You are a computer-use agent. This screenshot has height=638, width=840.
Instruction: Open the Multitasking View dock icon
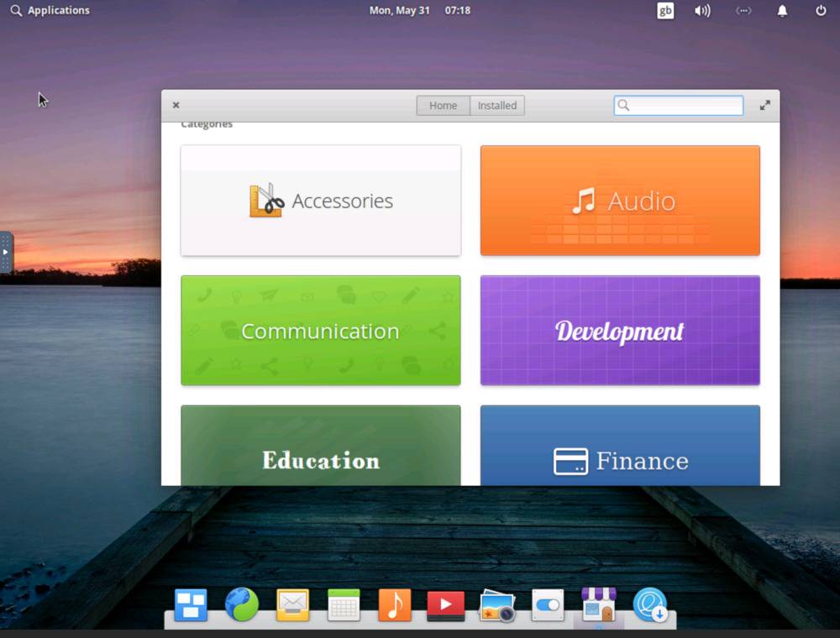pos(191,604)
